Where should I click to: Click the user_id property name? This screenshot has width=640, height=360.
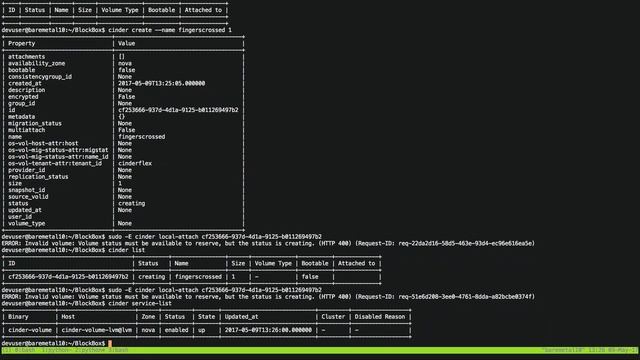click(20, 217)
